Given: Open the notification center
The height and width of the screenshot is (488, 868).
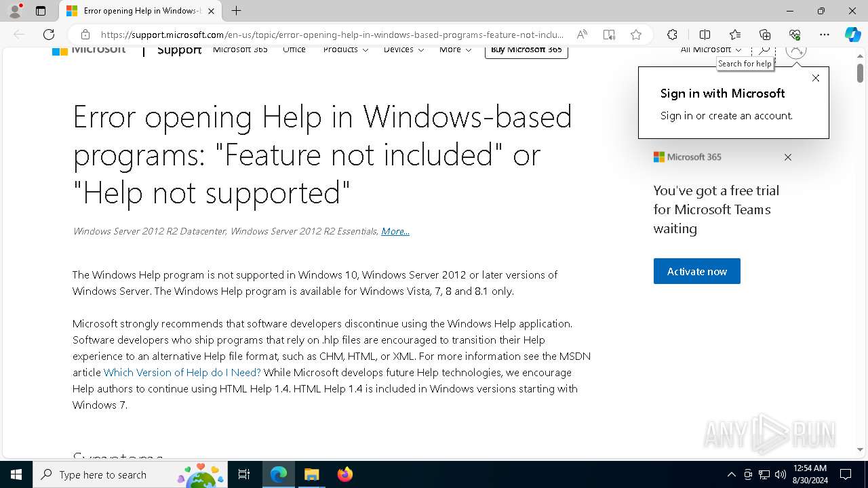Looking at the screenshot, I should pos(846,474).
